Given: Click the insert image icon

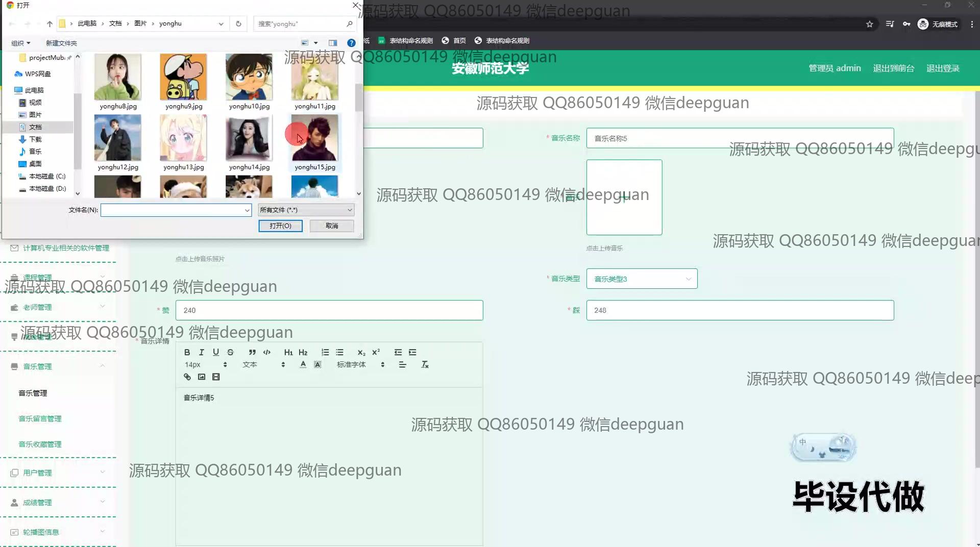Looking at the screenshot, I should [202, 377].
